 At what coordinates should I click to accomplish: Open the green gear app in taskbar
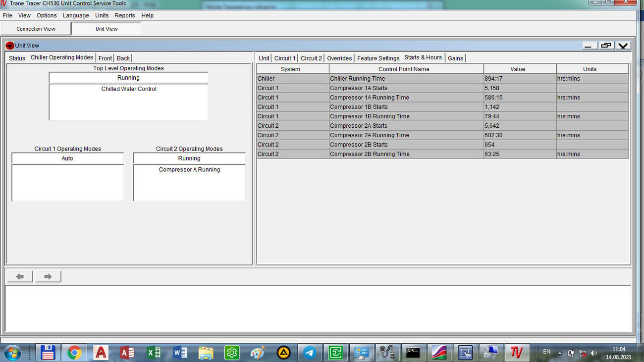coord(232,353)
